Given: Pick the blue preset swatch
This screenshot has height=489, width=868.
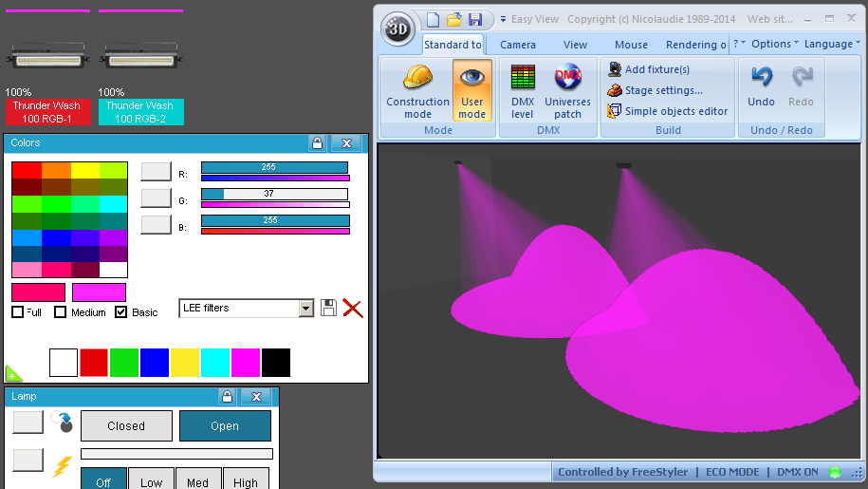Looking at the screenshot, I should tap(155, 363).
